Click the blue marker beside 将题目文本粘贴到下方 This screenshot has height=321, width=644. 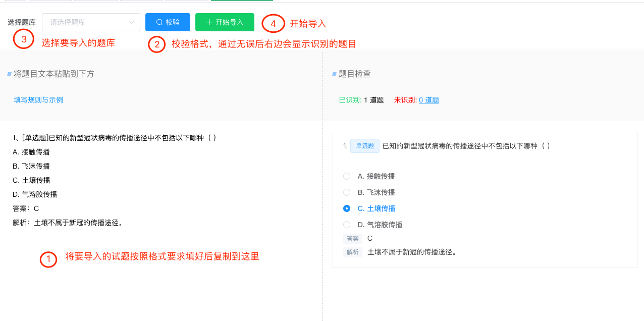coord(9,74)
